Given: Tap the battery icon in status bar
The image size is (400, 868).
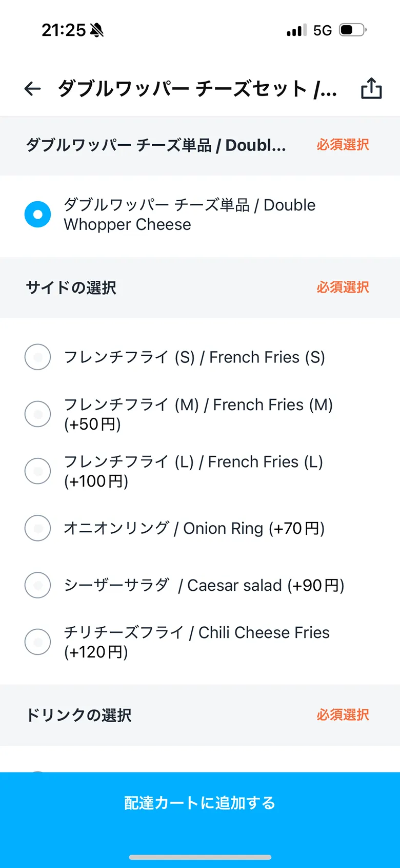Looking at the screenshot, I should point(353,30).
